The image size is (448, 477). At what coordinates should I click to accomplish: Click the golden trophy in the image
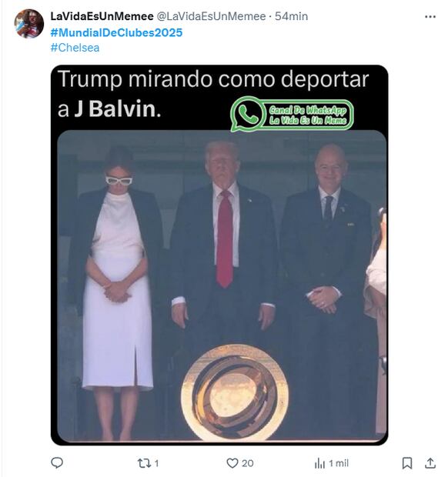235,392
